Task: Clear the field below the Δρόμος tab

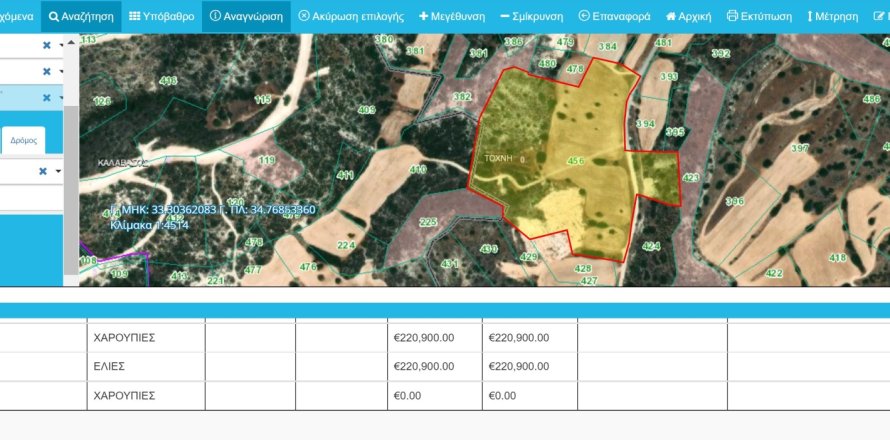Action: [43, 171]
